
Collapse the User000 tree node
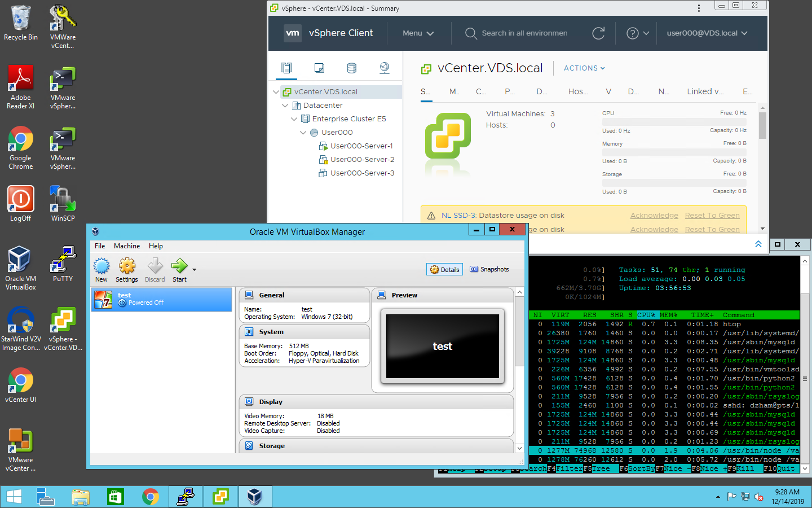pyautogui.click(x=303, y=132)
